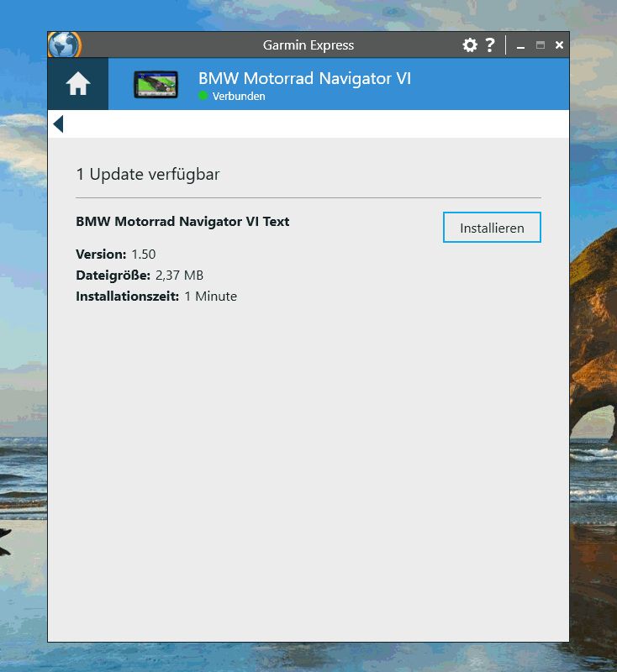This screenshot has height=672, width=617.
Task: Click the "Garmin Express" title bar text
Action: (308, 45)
